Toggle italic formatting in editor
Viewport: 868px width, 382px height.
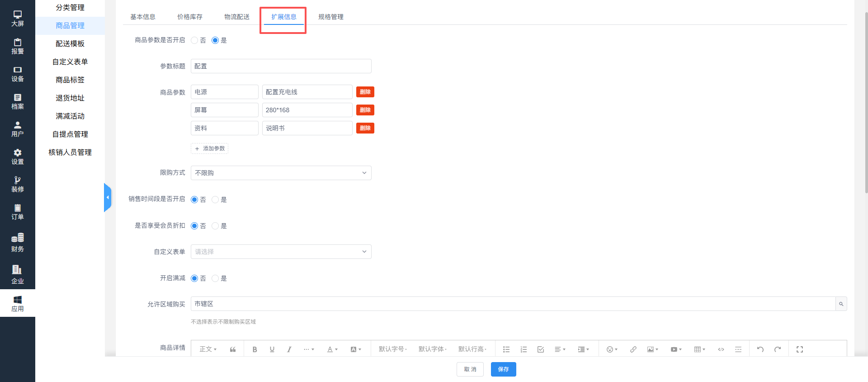(289, 349)
